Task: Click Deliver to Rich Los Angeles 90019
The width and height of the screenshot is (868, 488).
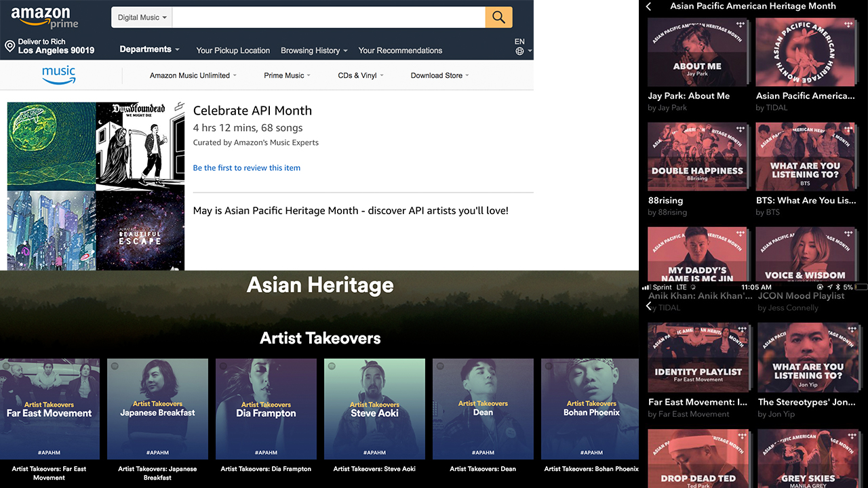Action: pos(56,46)
